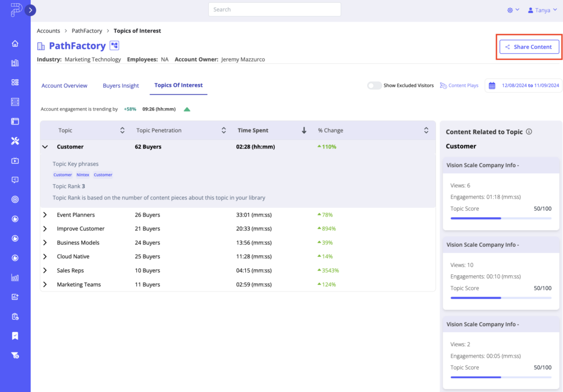Open the content card with Views: 2
563x392 pixels.
[x=501, y=353]
